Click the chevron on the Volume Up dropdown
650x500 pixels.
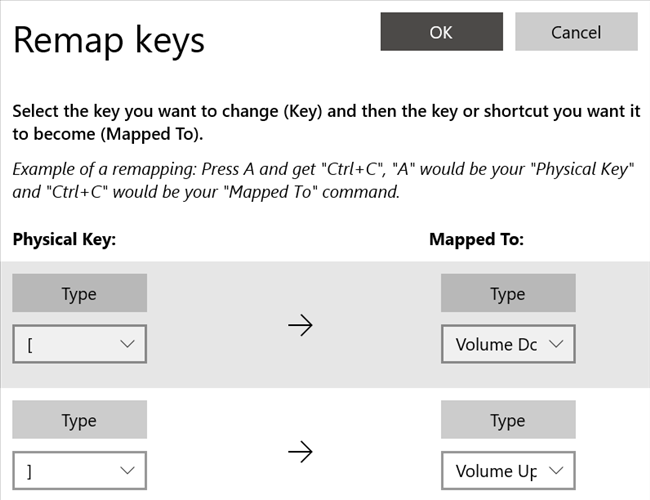(557, 470)
